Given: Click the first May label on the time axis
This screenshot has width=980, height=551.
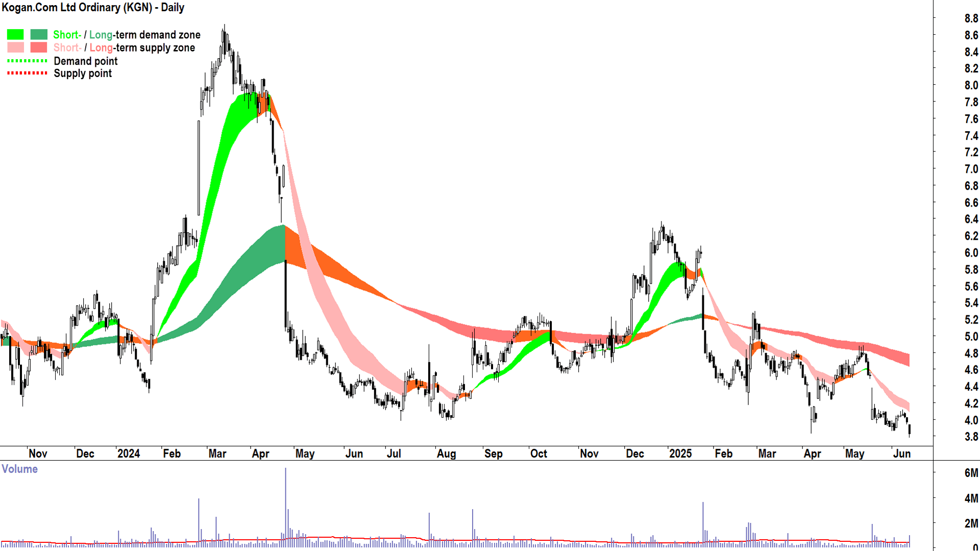Looking at the screenshot, I should click(x=305, y=454).
